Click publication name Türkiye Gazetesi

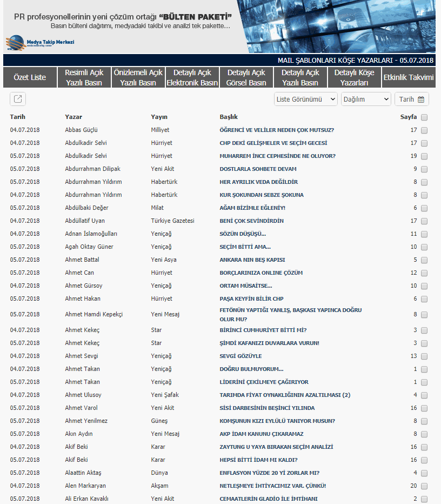(173, 221)
